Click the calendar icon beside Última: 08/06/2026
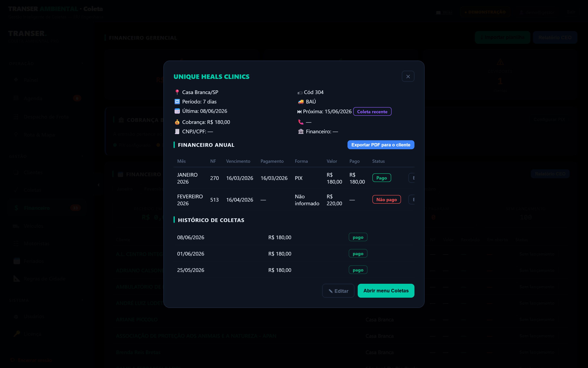The height and width of the screenshot is (368, 588). point(177,111)
